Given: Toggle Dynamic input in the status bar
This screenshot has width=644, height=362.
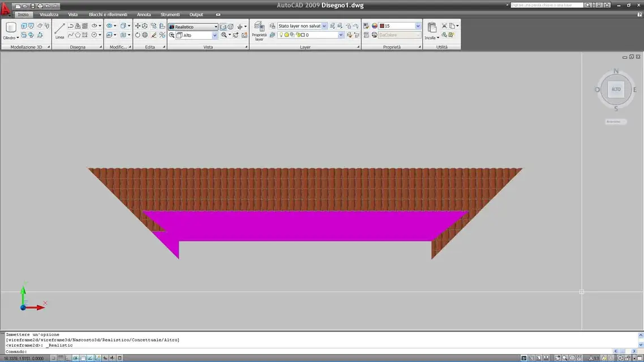Looking at the screenshot, I should click(105, 358).
